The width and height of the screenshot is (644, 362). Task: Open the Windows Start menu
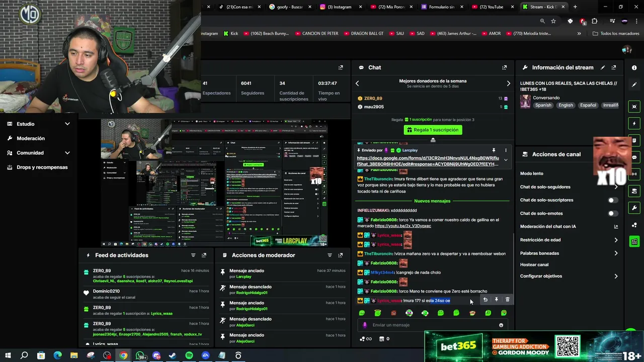[x=8, y=355]
